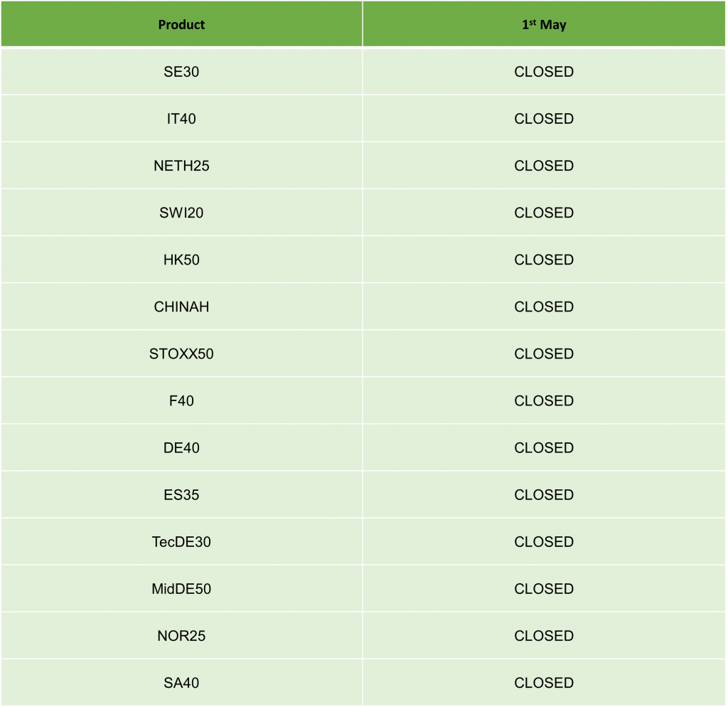Viewport: 728px width, 707px height.
Task: Click CLOSED status in HK50 row
Action: [544, 260]
